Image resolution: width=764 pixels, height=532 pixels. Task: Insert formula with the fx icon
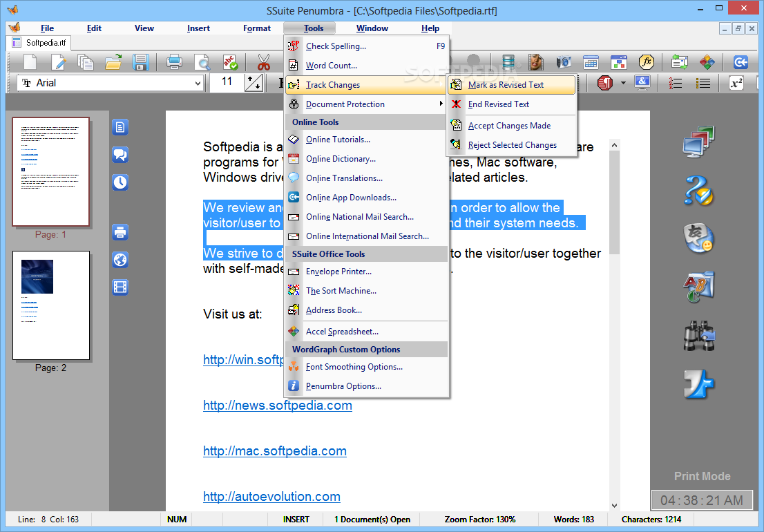point(647,62)
